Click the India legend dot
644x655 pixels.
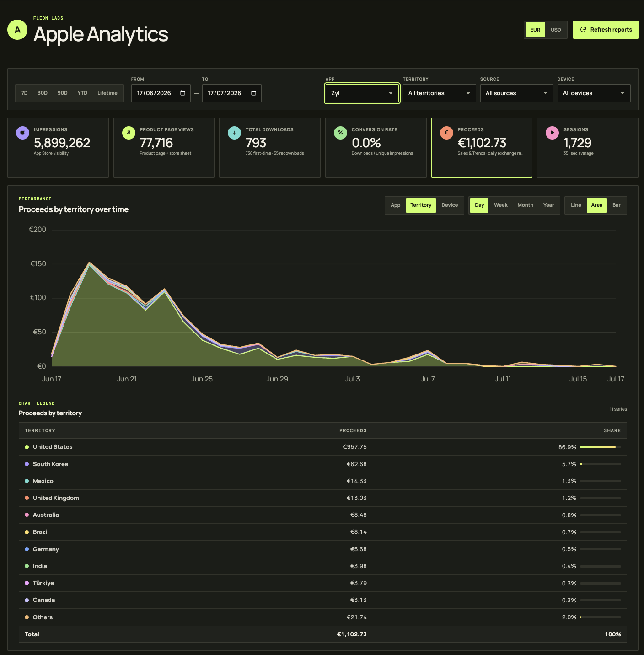(27, 566)
